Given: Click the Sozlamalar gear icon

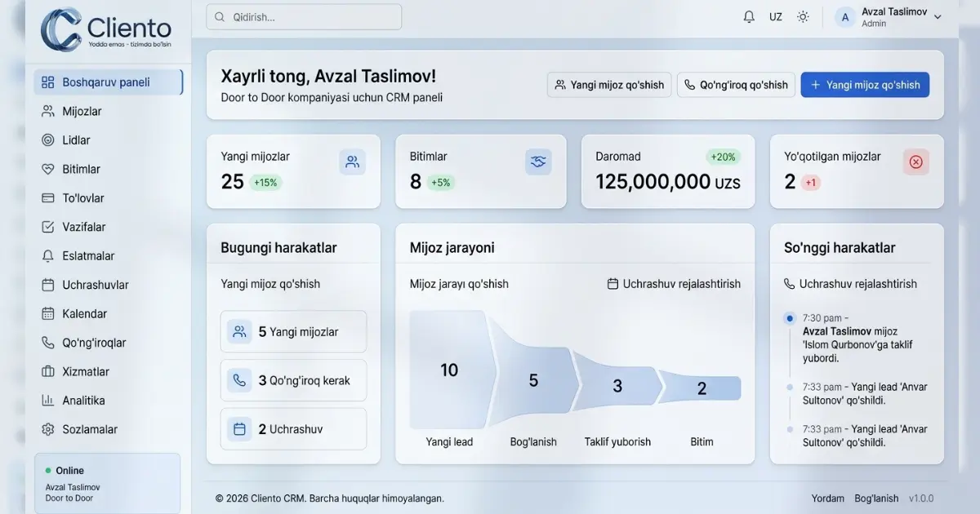Looking at the screenshot, I should [x=47, y=429].
